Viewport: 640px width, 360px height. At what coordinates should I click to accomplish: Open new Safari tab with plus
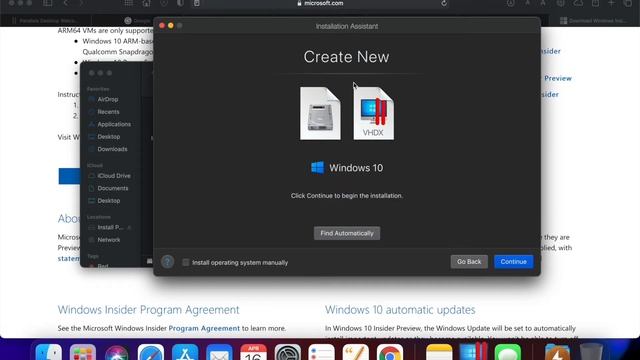(x=611, y=3)
